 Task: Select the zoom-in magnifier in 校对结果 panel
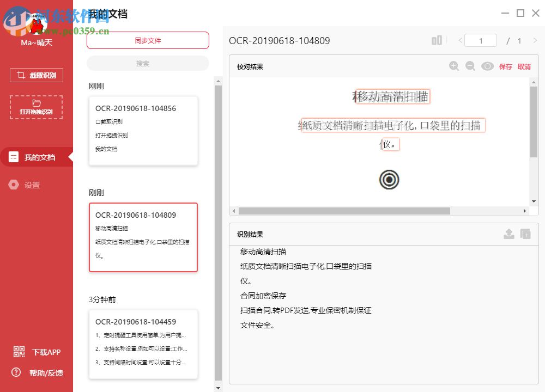[x=454, y=66]
